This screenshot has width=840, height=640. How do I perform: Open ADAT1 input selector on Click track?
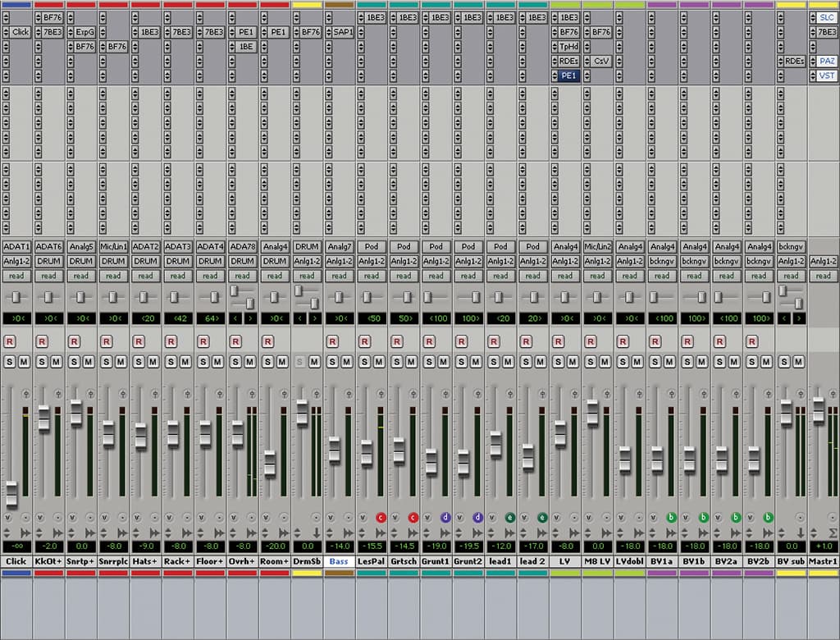pyautogui.click(x=16, y=247)
